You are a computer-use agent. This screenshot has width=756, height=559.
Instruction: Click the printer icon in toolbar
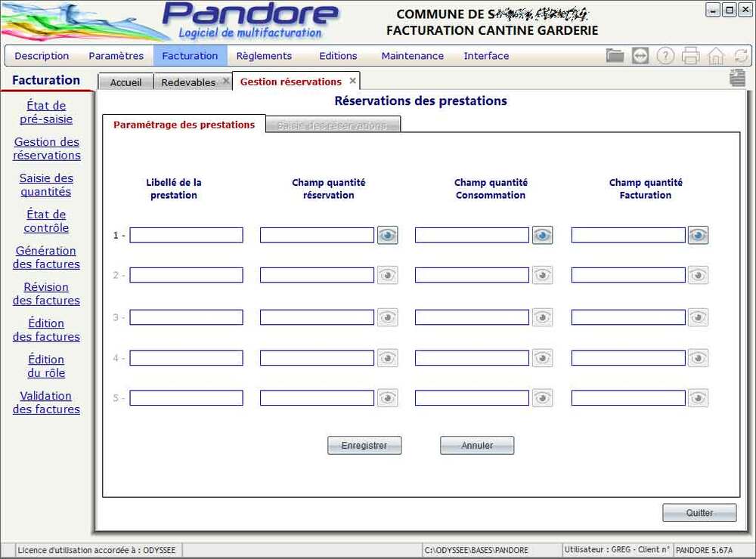tap(690, 55)
